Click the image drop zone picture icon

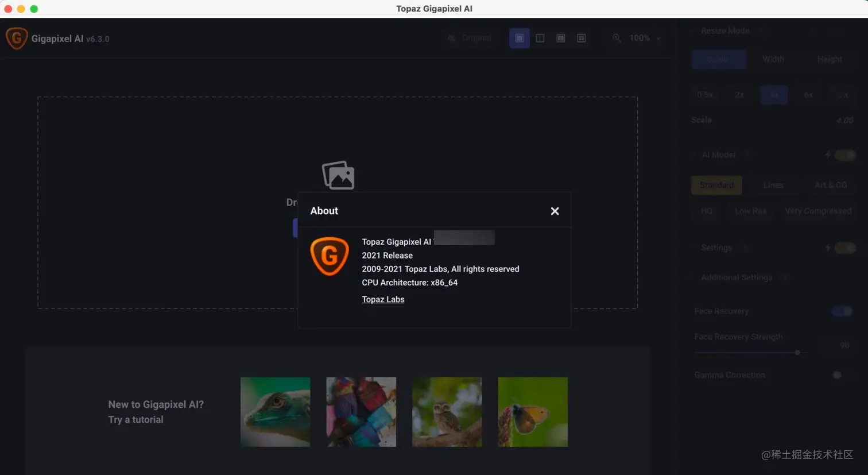coord(338,175)
